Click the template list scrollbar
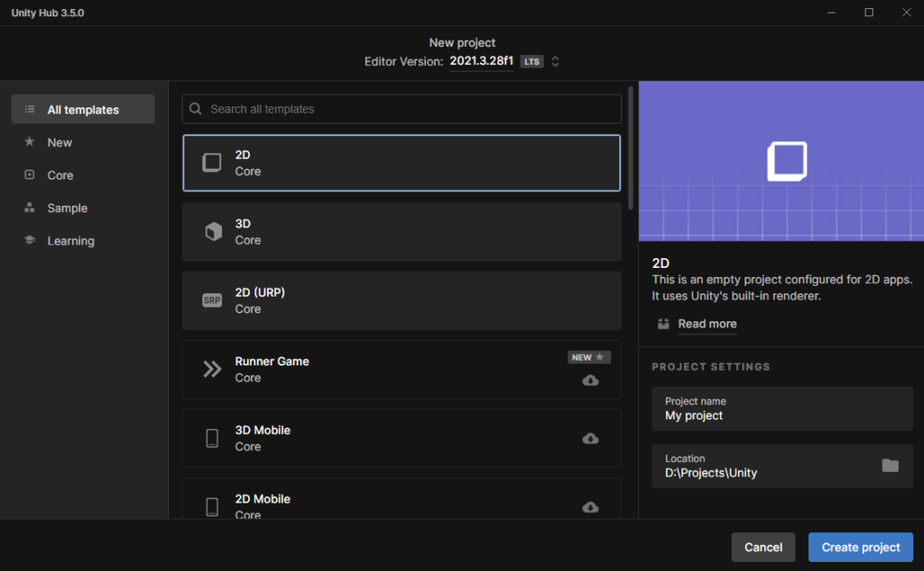The width and height of the screenshot is (924, 571). click(x=631, y=147)
